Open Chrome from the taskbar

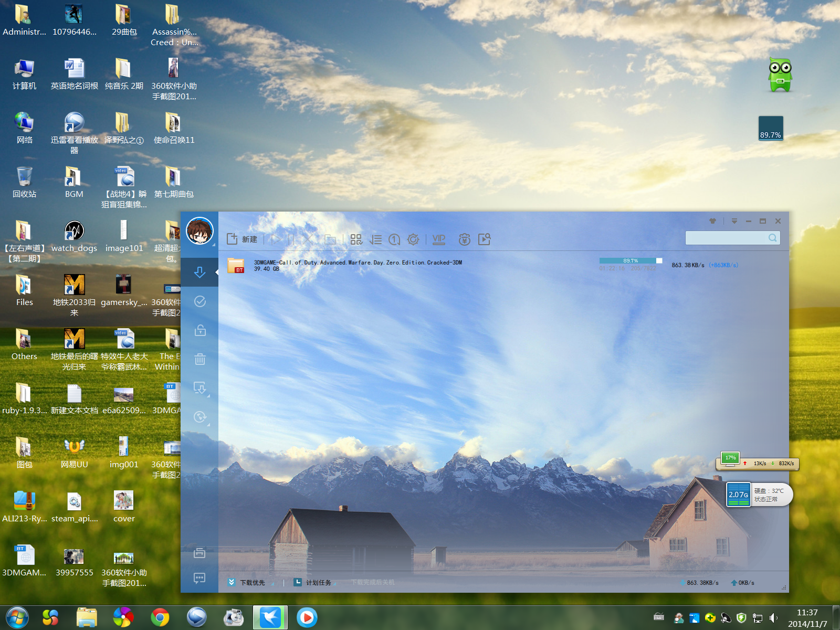click(x=160, y=617)
